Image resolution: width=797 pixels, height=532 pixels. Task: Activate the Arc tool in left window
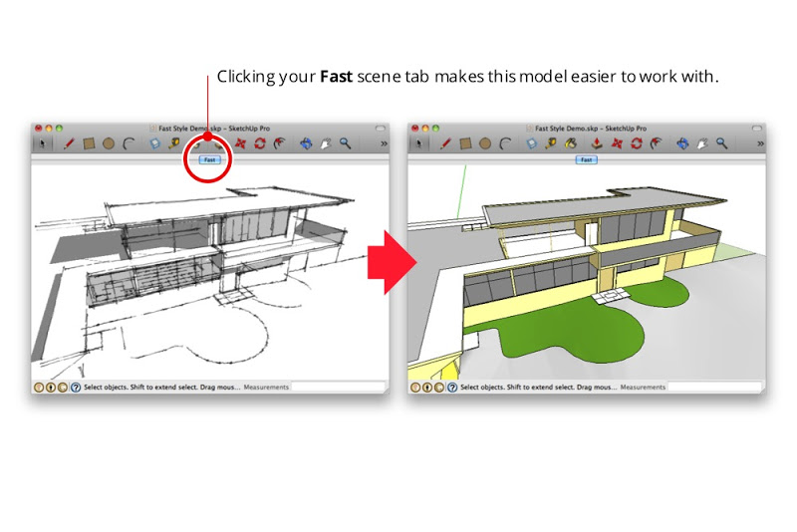tap(129, 143)
